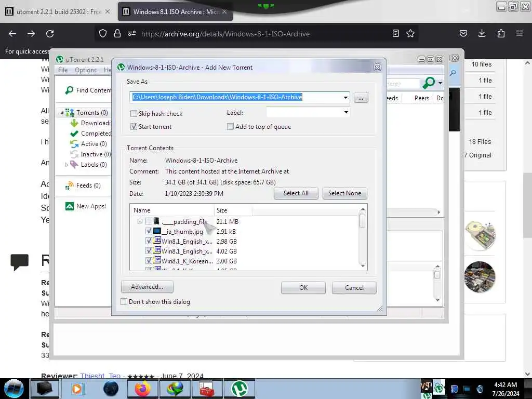Click Firefox back arrow icon
This screenshot has height=399, width=532.
click(12, 34)
